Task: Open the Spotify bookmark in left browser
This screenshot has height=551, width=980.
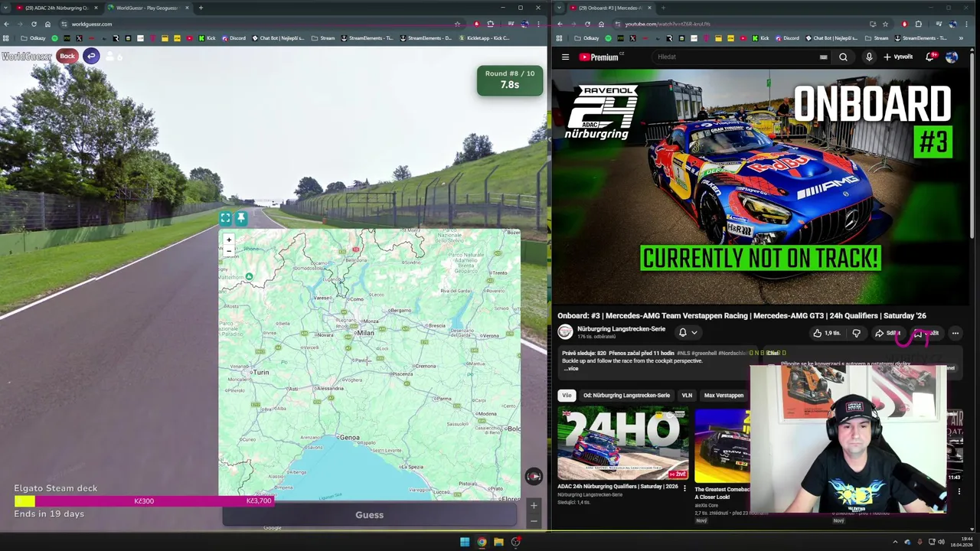Action: tap(54, 38)
